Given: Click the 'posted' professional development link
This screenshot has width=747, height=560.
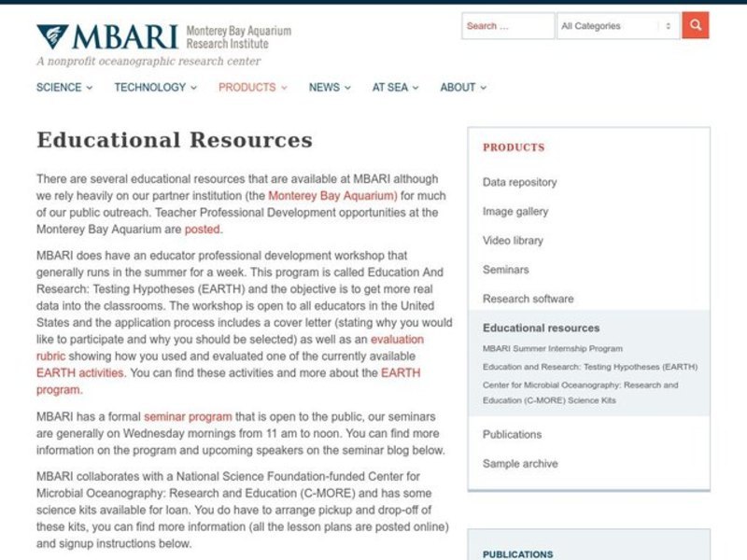Looking at the screenshot, I should point(202,229).
